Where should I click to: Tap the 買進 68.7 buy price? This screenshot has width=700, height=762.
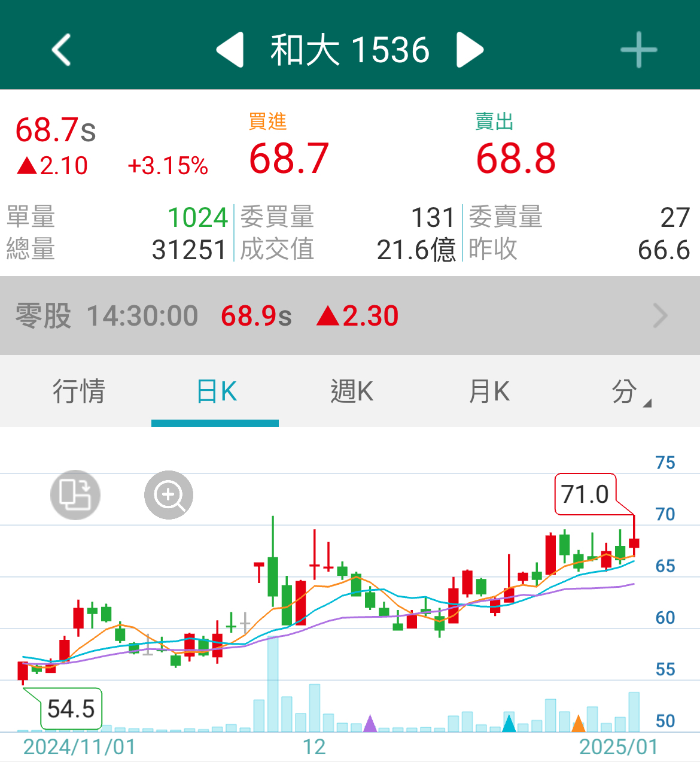click(x=287, y=157)
